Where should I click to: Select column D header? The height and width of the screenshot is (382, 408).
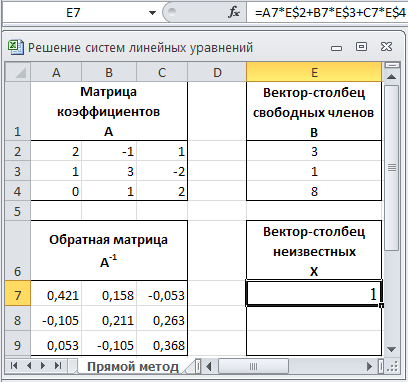(x=217, y=72)
